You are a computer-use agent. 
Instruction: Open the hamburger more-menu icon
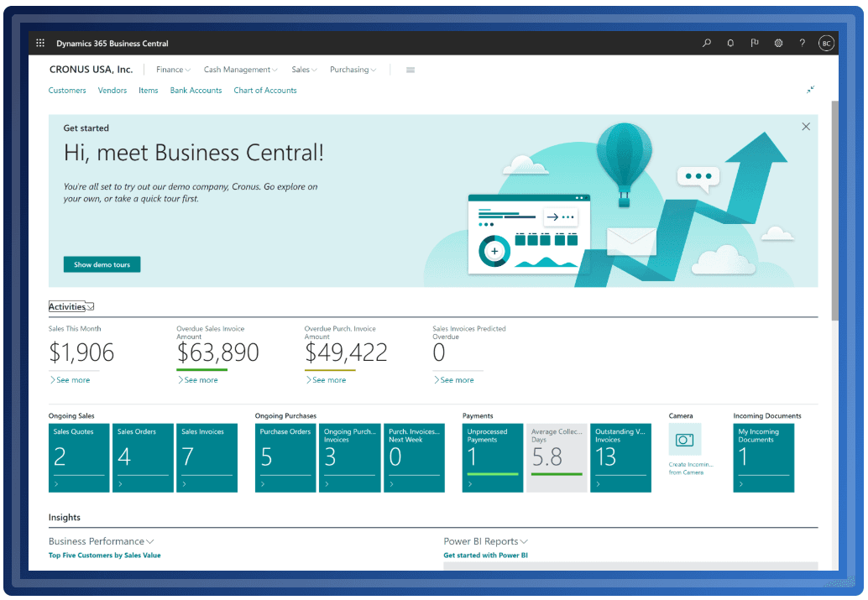tap(410, 70)
